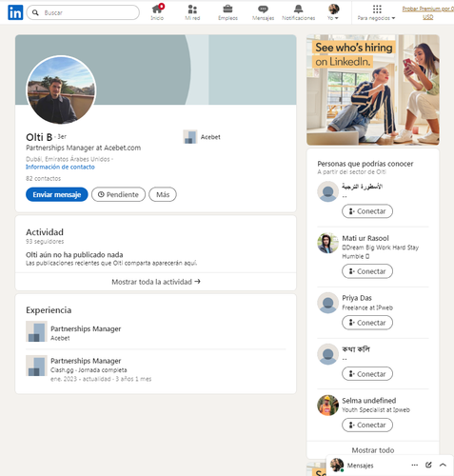Viewport: 454px width, 476px height.
Task: Open Clash.gg logo in Experiencia
Action: coord(36,366)
